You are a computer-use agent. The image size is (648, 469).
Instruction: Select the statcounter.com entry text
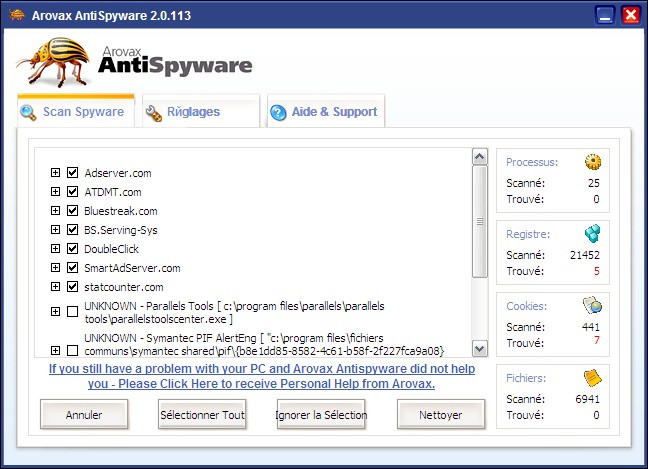[x=124, y=287]
